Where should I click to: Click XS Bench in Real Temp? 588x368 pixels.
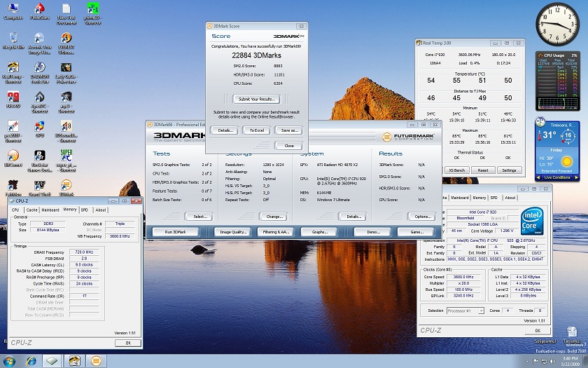click(456, 170)
